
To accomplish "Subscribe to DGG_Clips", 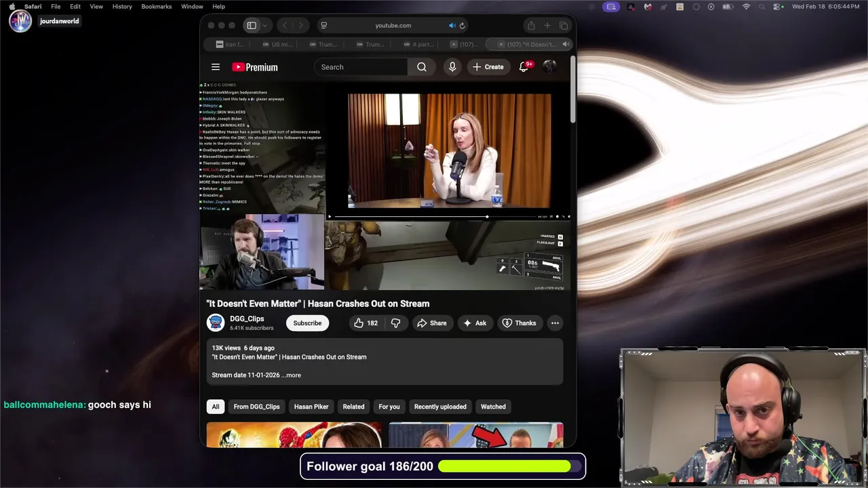I will click(307, 323).
